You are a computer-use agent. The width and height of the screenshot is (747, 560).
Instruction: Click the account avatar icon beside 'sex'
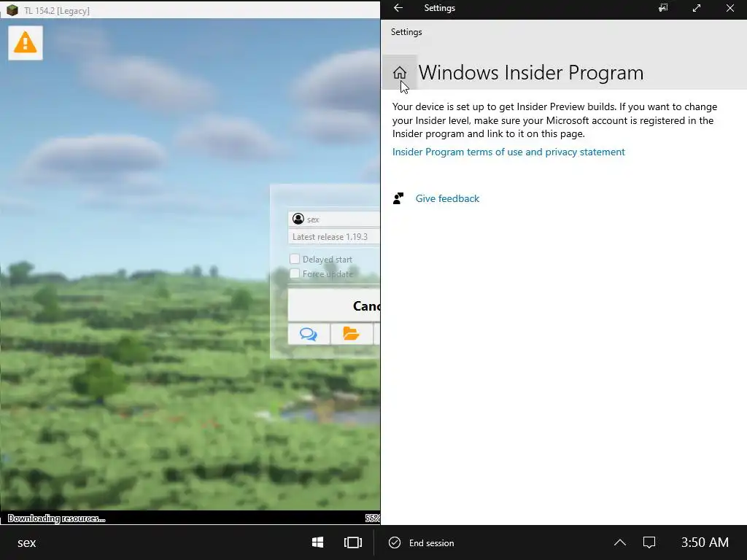tap(298, 219)
